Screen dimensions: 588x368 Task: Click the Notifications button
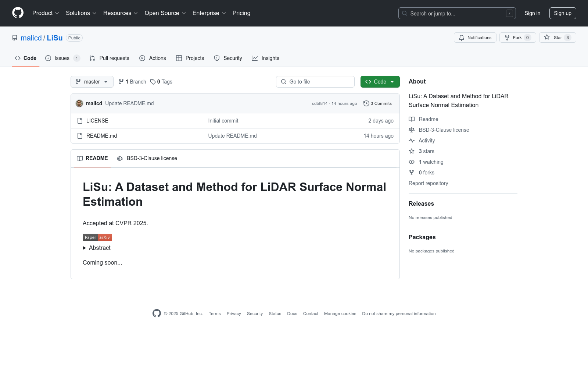click(x=475, y=38)
